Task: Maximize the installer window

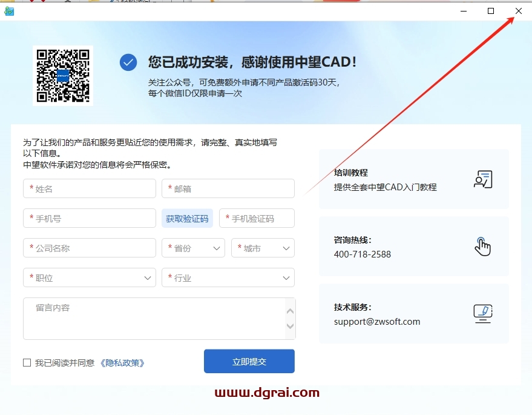Action: click(491, 11)
